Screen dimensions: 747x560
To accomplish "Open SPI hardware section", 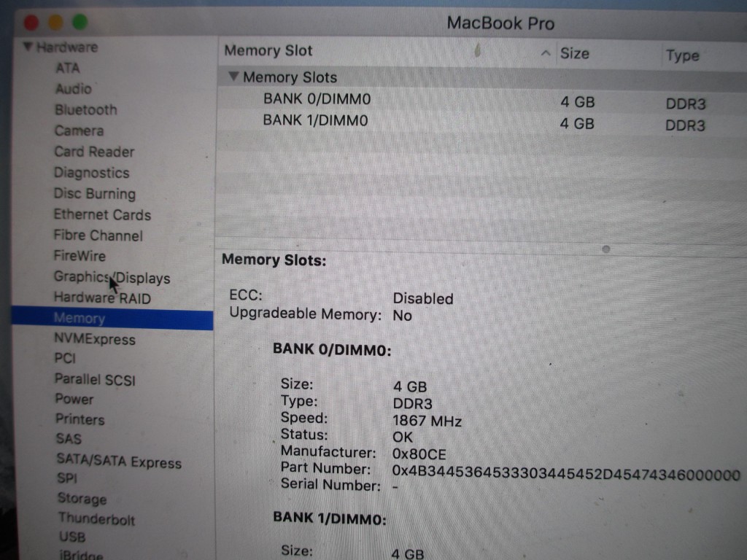I will [67, 478].
